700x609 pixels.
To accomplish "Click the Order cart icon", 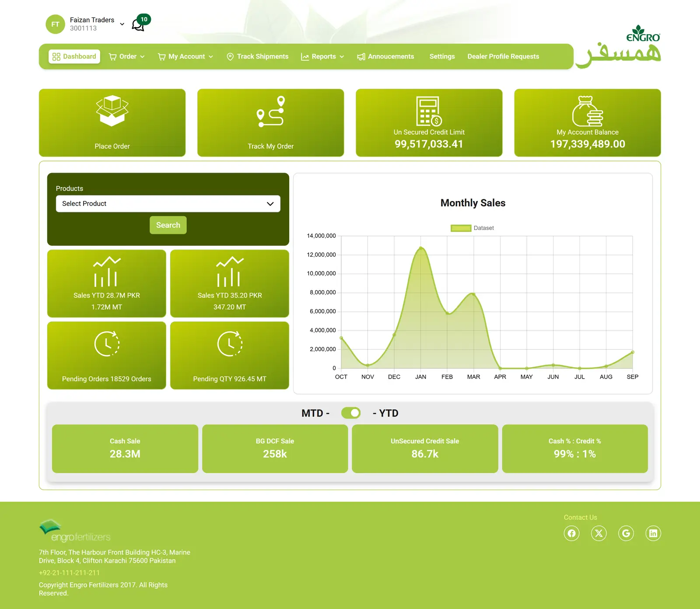I will [112, 57].
